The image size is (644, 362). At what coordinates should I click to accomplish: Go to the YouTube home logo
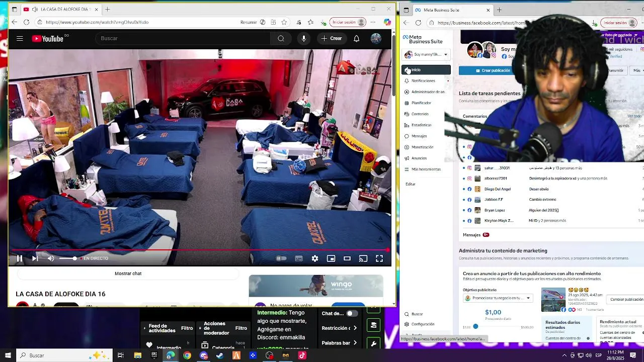click(47, 39)
